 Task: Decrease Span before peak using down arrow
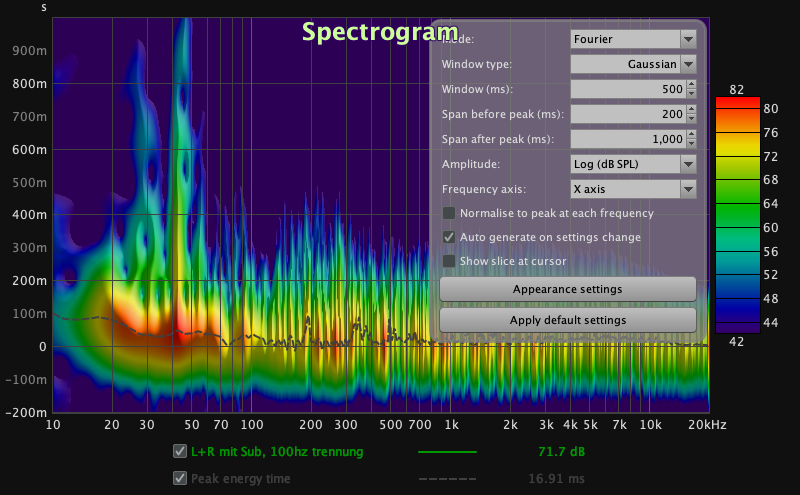point(690,119)
